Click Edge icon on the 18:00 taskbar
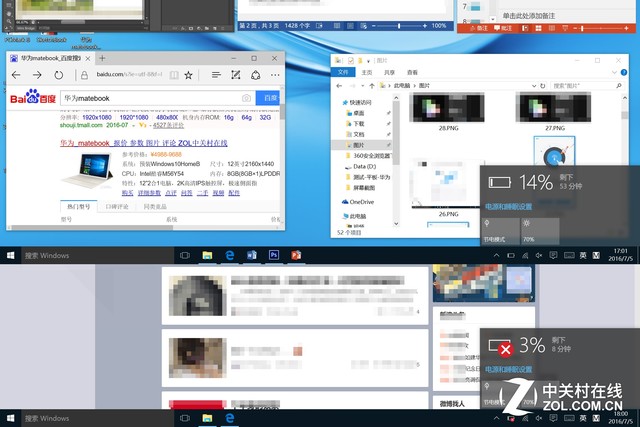 229,418
